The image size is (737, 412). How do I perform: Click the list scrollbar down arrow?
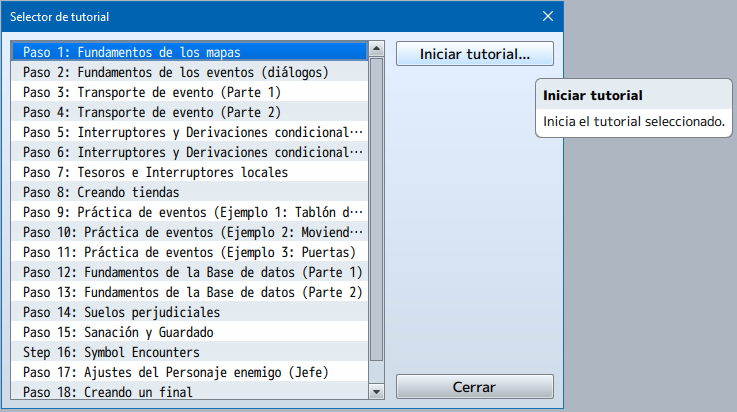pos(376,391)
